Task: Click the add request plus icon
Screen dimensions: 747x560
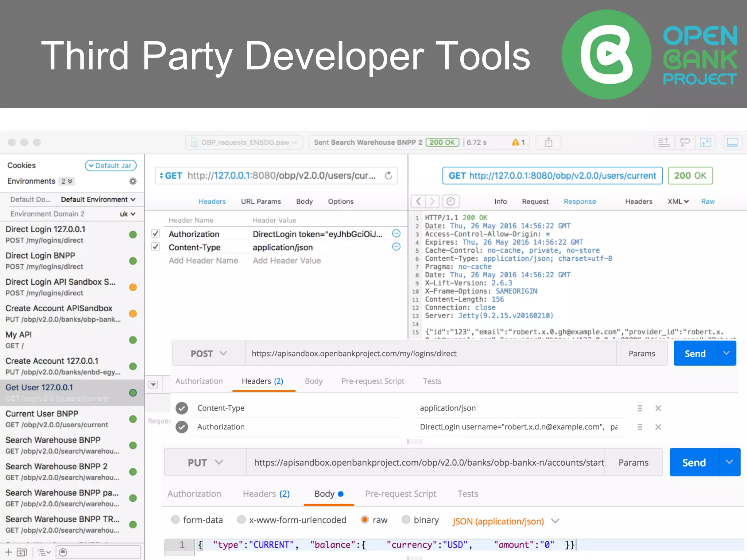Action: 8,552
